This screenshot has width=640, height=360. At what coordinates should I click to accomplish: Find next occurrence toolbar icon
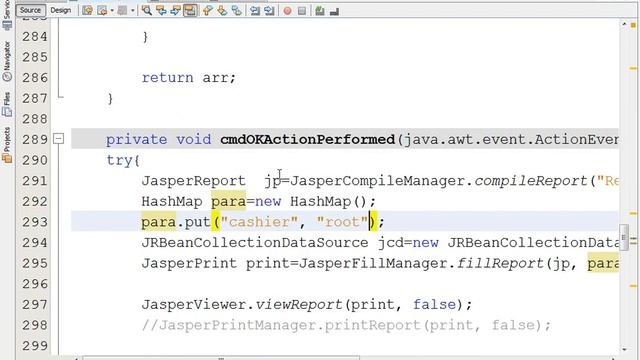(x=176, y=11)
